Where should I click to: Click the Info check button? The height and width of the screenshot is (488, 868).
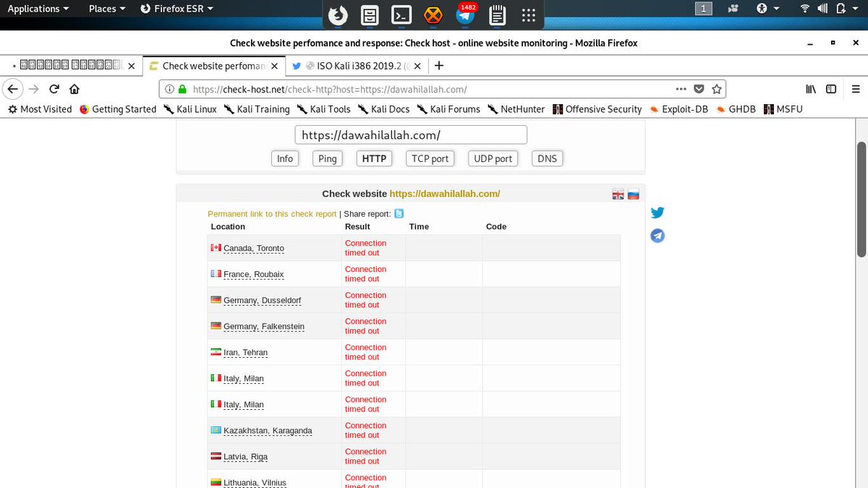tap(285, 158)
